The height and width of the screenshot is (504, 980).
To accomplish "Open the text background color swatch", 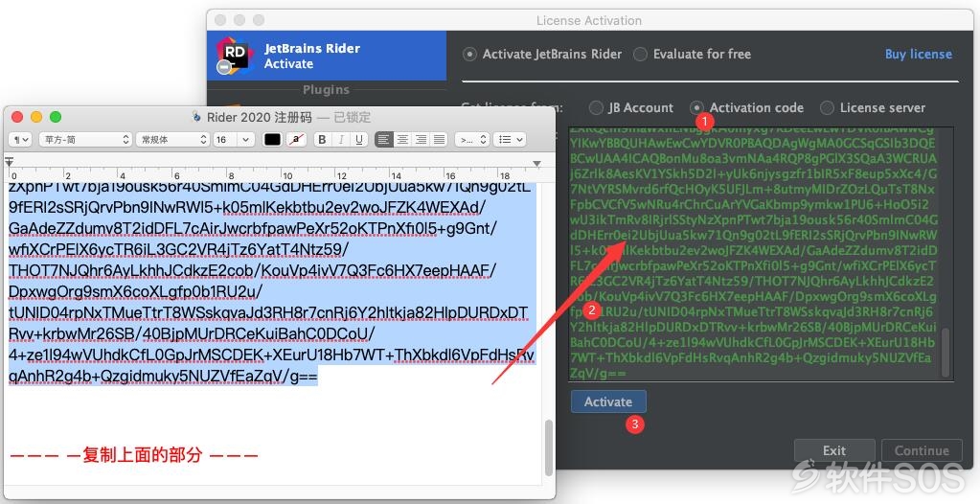I will [296, 140].
